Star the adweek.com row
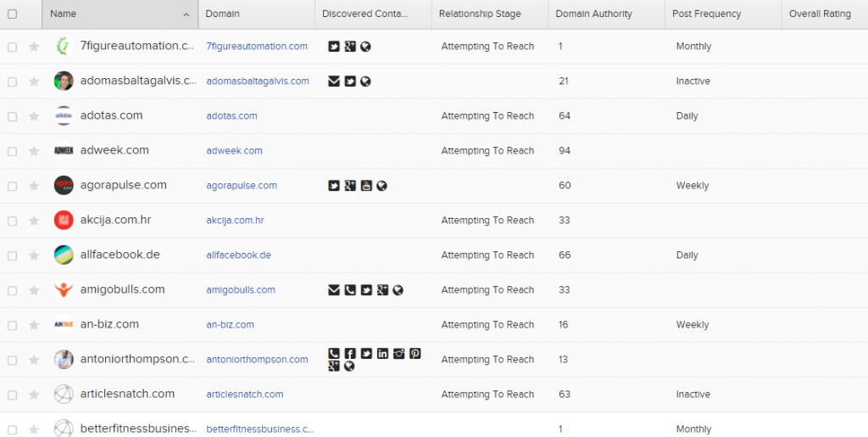This screenshot has height=437, width=868. click(34, 151)
